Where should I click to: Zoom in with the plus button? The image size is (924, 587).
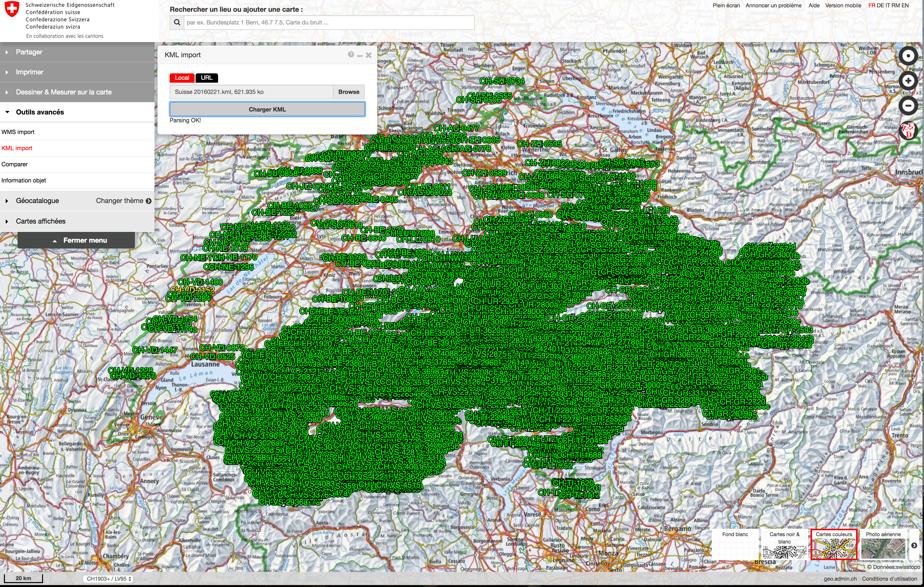coord(908,81)
